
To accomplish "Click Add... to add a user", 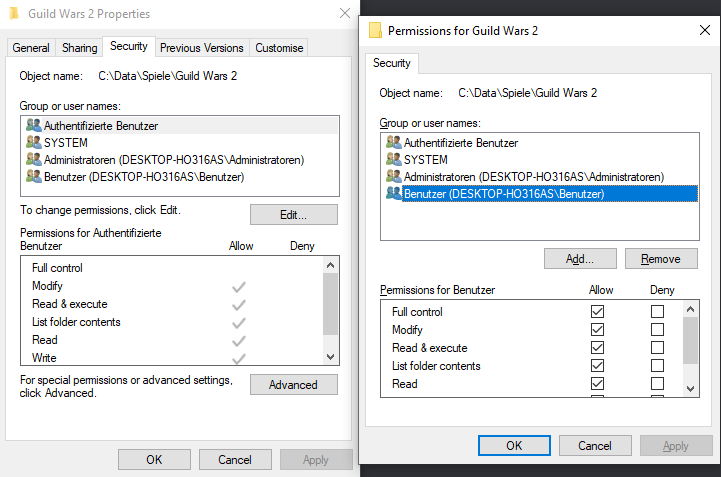I will point(580,259).
